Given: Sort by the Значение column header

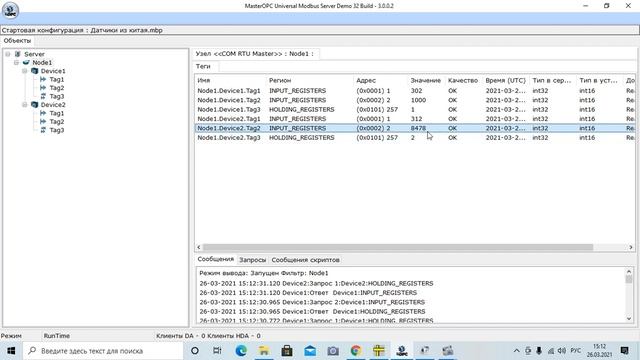Looking at the screenshot, I should (426, 80).
